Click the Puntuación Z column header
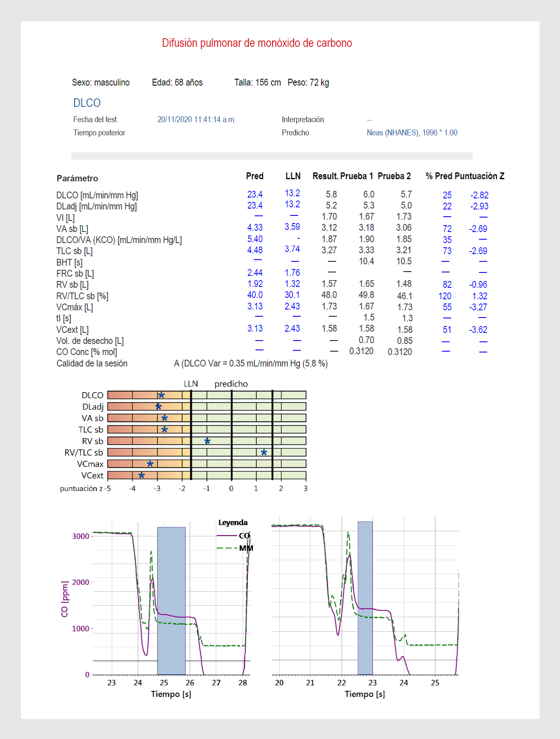 [x=480, y=176]
